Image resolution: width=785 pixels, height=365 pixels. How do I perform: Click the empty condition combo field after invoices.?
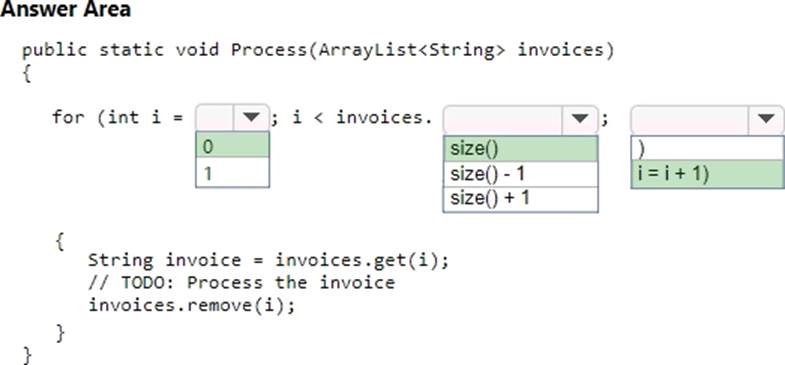[503, 119]
